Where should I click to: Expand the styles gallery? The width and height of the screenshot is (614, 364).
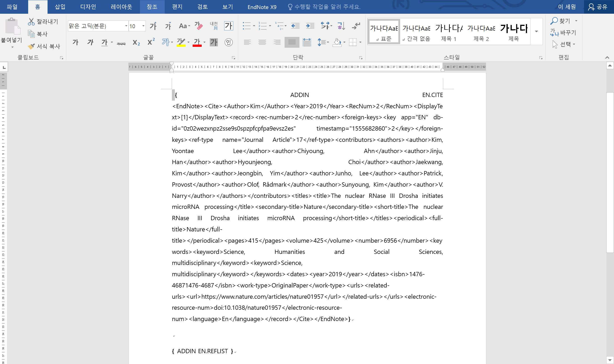536,31
